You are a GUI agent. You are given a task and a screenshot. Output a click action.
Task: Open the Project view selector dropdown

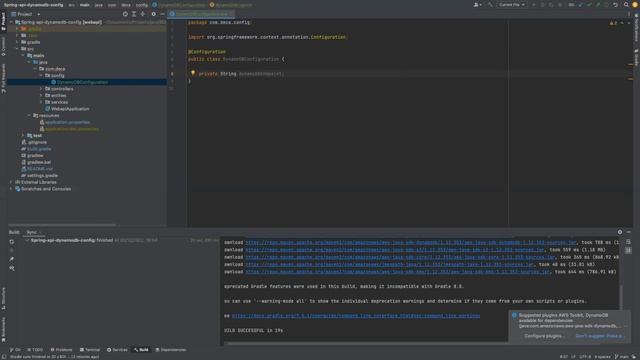[25, 14]
